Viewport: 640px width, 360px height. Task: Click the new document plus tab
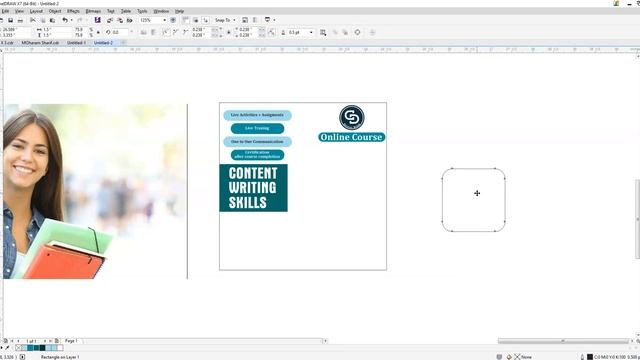click(x=123, y=42)
